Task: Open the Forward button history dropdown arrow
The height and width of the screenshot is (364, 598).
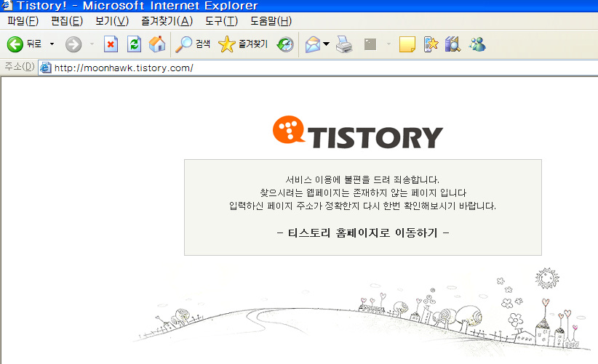Action: pos(92,44)
